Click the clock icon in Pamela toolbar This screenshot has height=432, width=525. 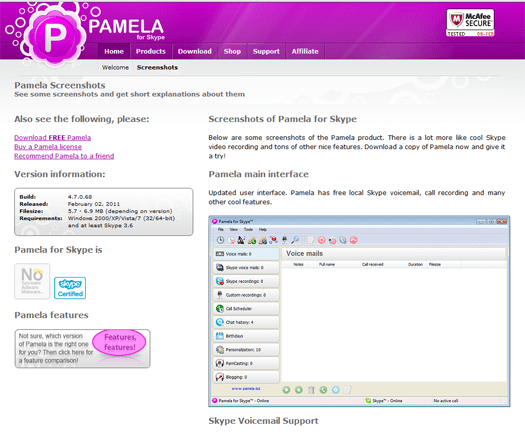[x=220, y=240]
